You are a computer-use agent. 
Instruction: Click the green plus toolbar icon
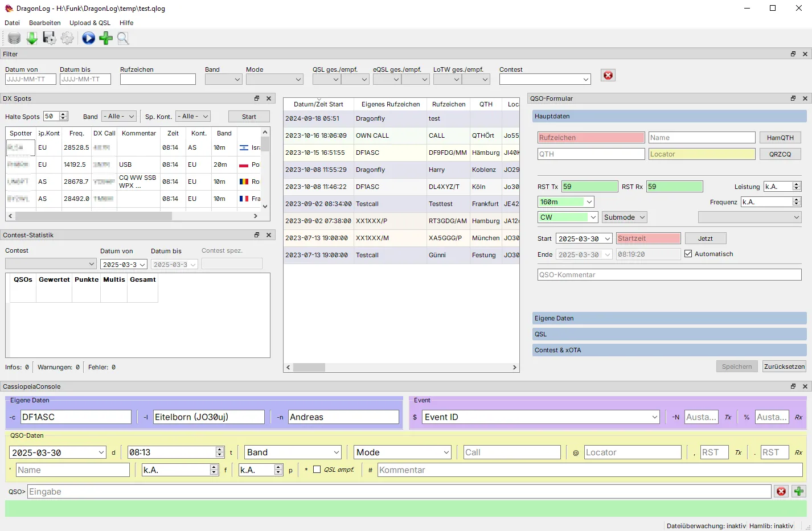(106, 38)
